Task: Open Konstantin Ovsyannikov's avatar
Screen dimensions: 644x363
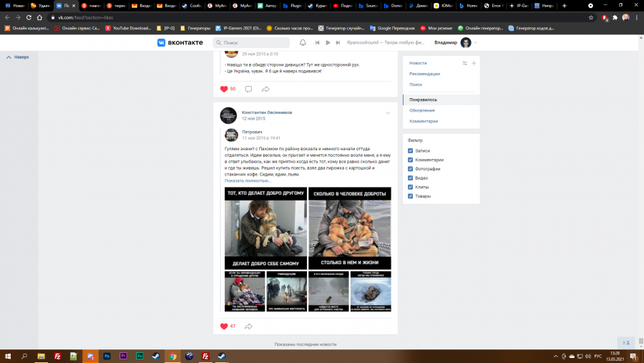Action: (228, 115)
